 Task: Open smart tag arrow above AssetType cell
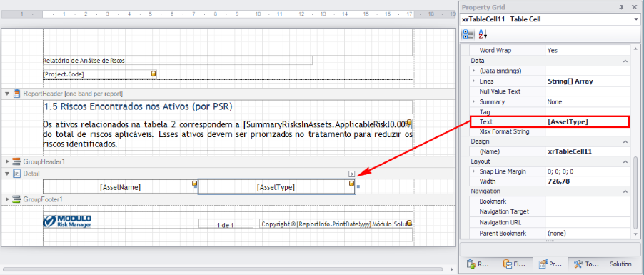click(x=351, y=174)
